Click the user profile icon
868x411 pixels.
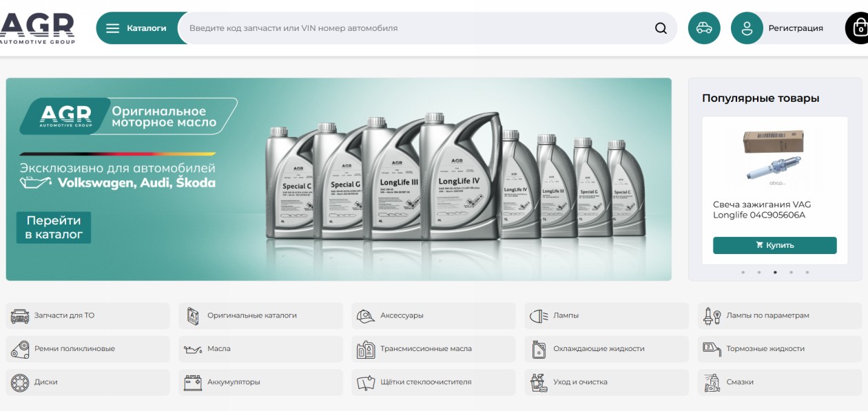747,28
